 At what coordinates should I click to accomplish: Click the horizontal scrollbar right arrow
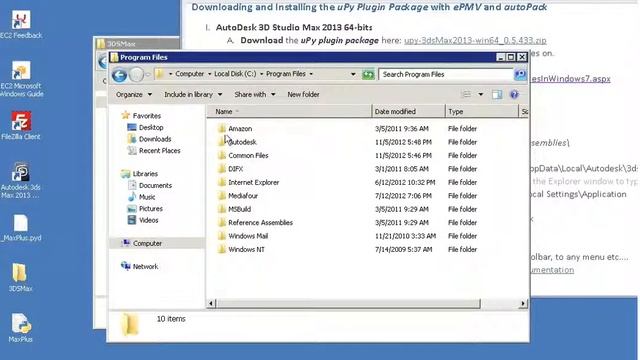pyautogui.click(x=523, y=303)
